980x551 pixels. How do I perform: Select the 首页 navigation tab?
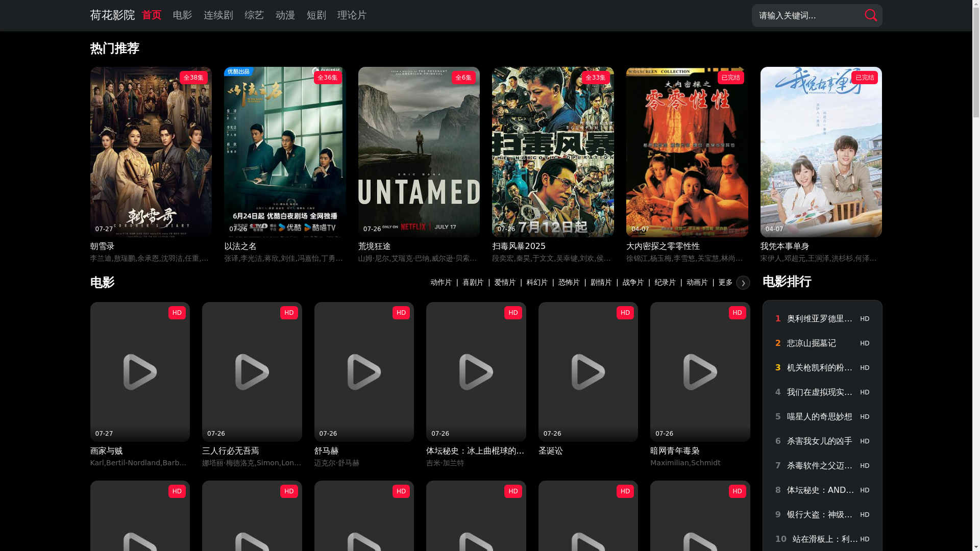[152, 15]
